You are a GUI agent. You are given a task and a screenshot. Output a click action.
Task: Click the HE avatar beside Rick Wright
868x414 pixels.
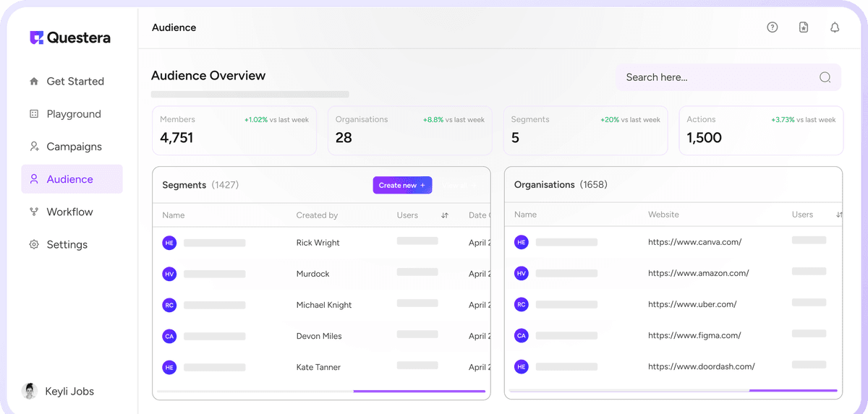pyautogui.click(x=169, y=243)
